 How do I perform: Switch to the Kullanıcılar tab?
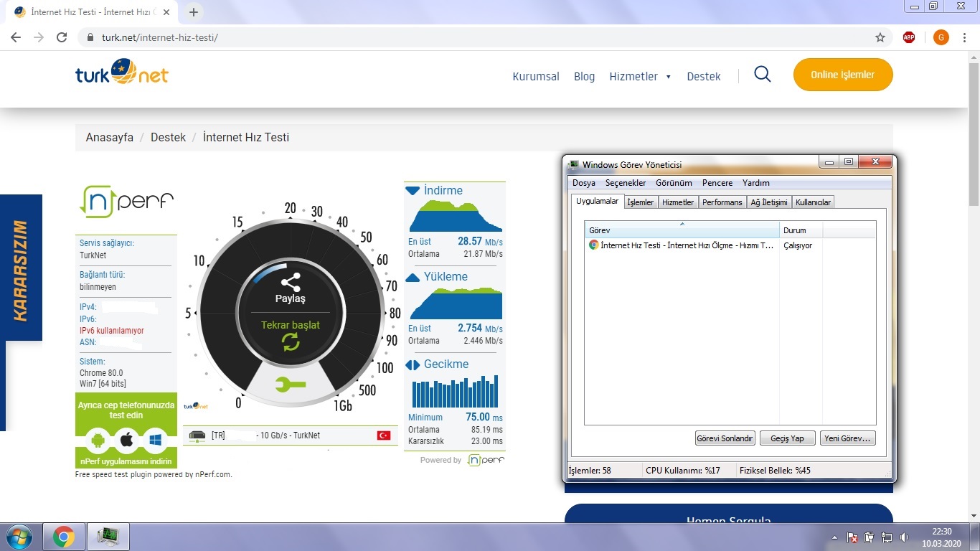pos(813,202)
